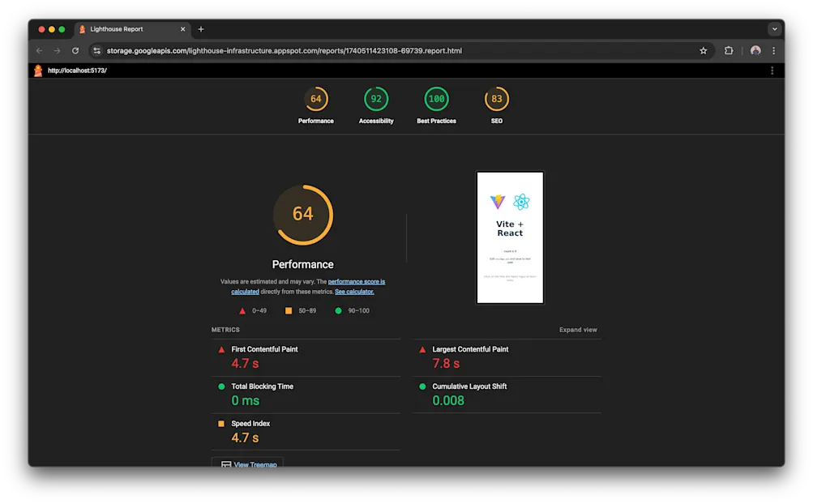Click the METRICS section heading
Viewport: 813px width, 504px height.
click(225, 330)
